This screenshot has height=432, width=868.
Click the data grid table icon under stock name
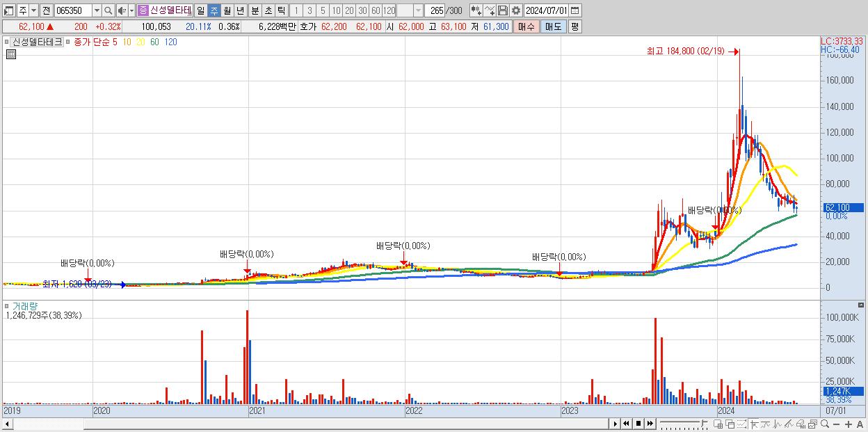click(x=11, y=54)
